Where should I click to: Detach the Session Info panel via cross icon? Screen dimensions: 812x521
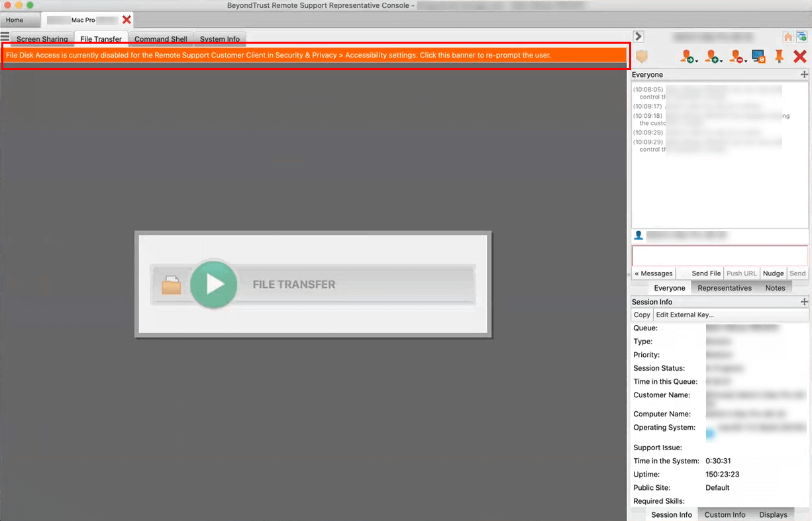click(x=804, y=302)
